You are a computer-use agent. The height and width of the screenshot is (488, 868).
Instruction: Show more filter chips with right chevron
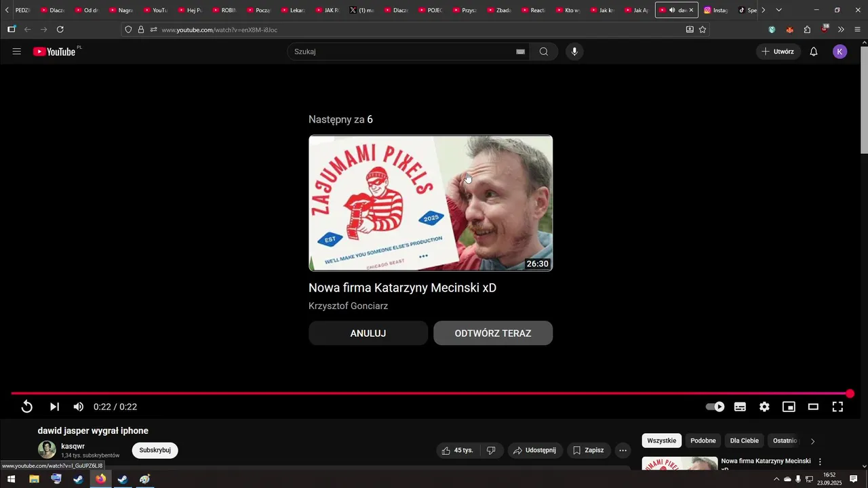point(813,441)
